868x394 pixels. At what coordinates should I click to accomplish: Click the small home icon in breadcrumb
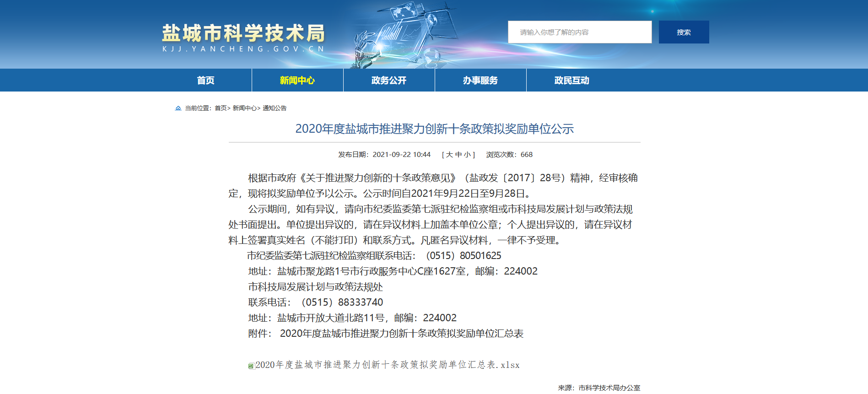[x=178, y=108]
